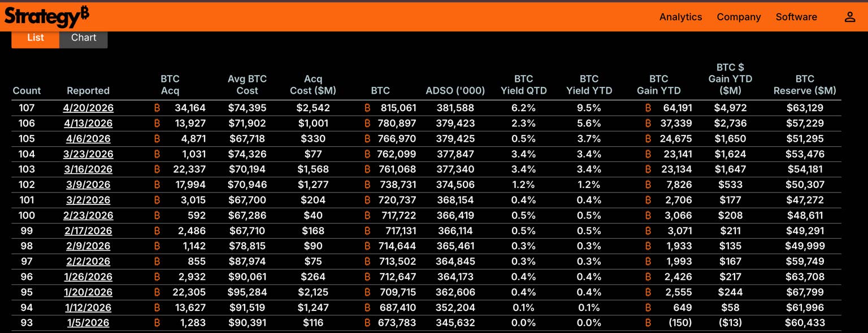
Task: Click the Bitcoin icon beside 815,061
Action: point(367,108)
